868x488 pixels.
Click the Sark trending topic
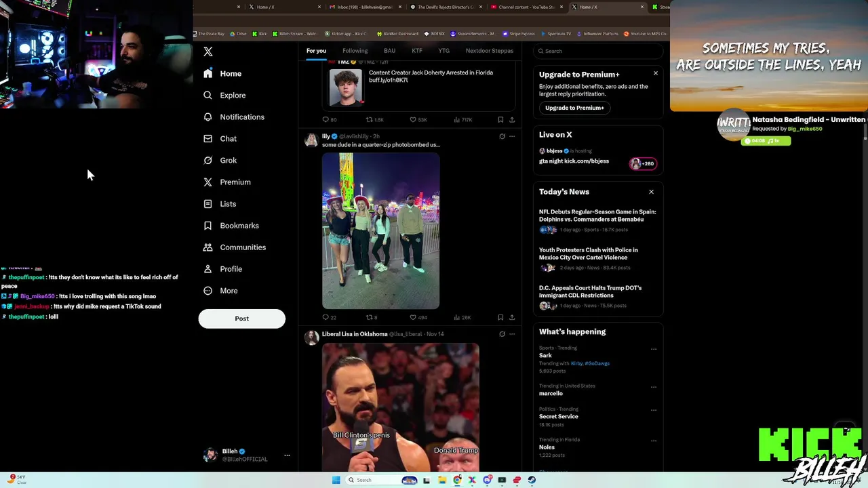545,356
